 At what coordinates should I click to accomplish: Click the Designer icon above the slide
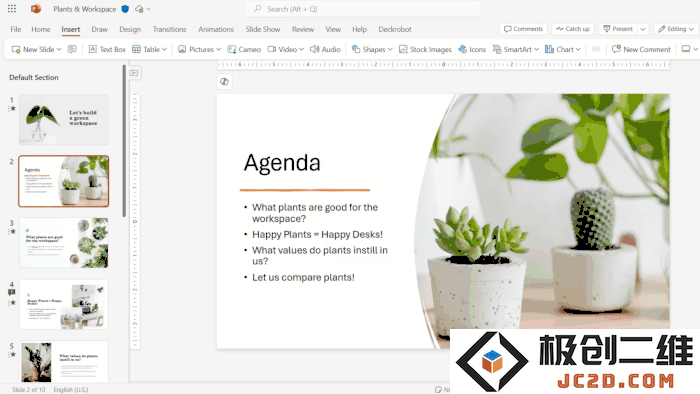(x=225, y=82)
